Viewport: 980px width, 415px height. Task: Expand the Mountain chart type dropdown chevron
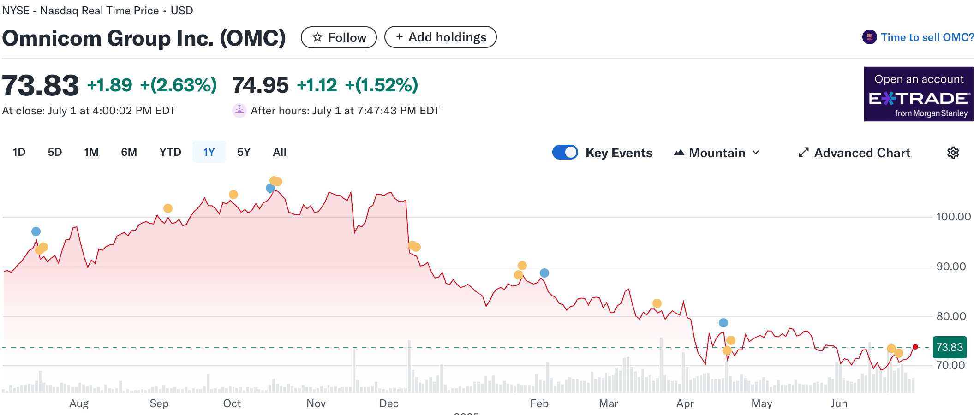tap(756, 153)
